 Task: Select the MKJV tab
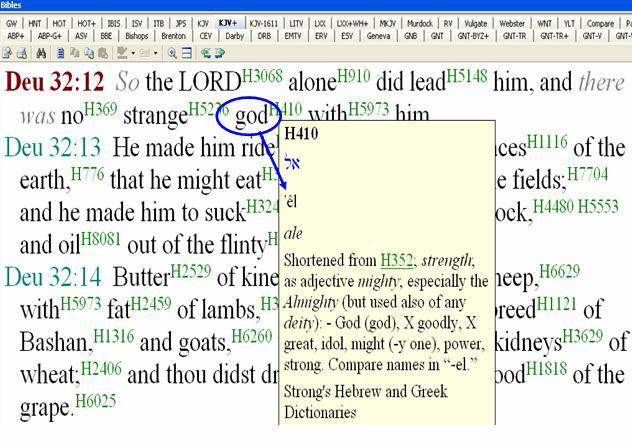388,23
